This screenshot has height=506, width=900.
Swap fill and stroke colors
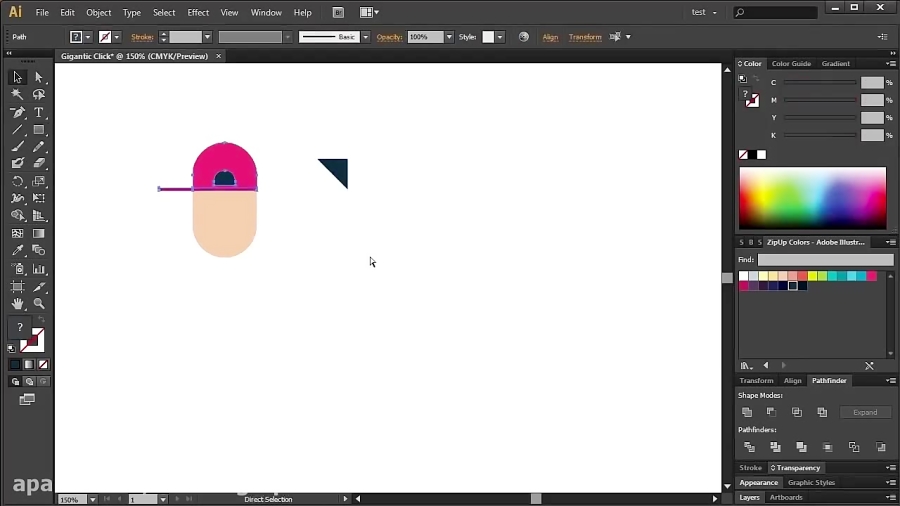pyautogui.click(x=41, y=319)
